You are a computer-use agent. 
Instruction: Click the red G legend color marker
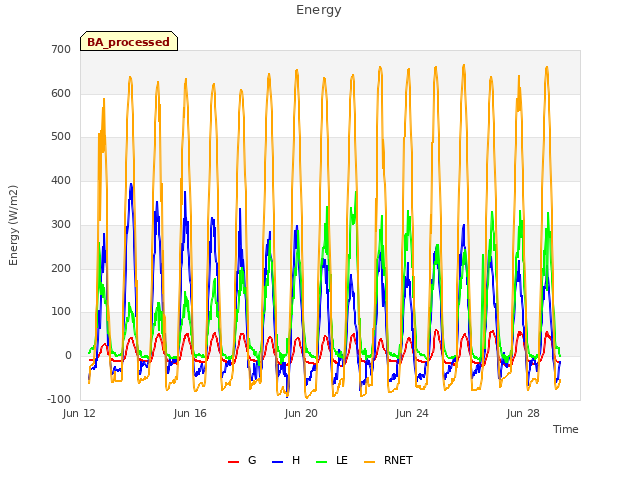233,462
